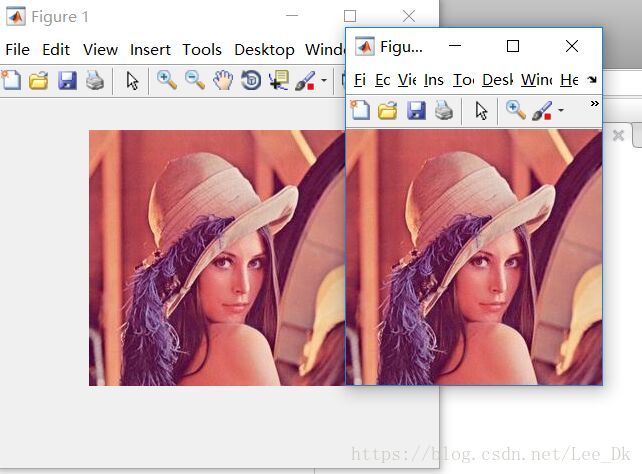Open View menu in Figure 1

pos(100,50)
